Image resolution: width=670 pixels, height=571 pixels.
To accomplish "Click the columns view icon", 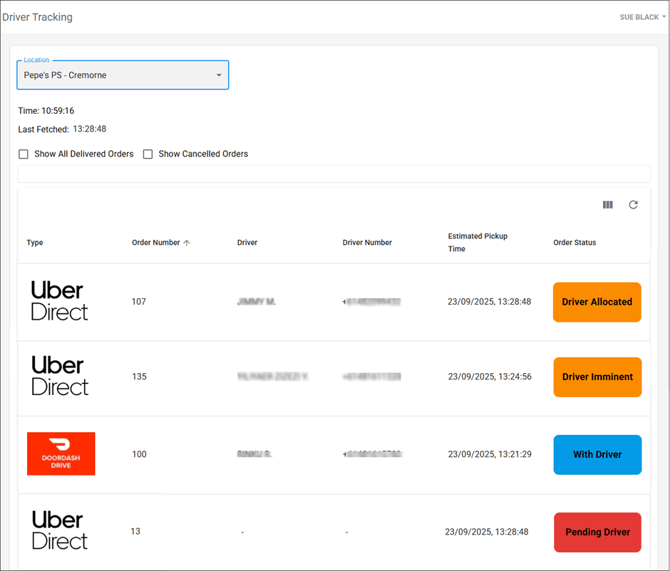I will (x=607, y=205).
